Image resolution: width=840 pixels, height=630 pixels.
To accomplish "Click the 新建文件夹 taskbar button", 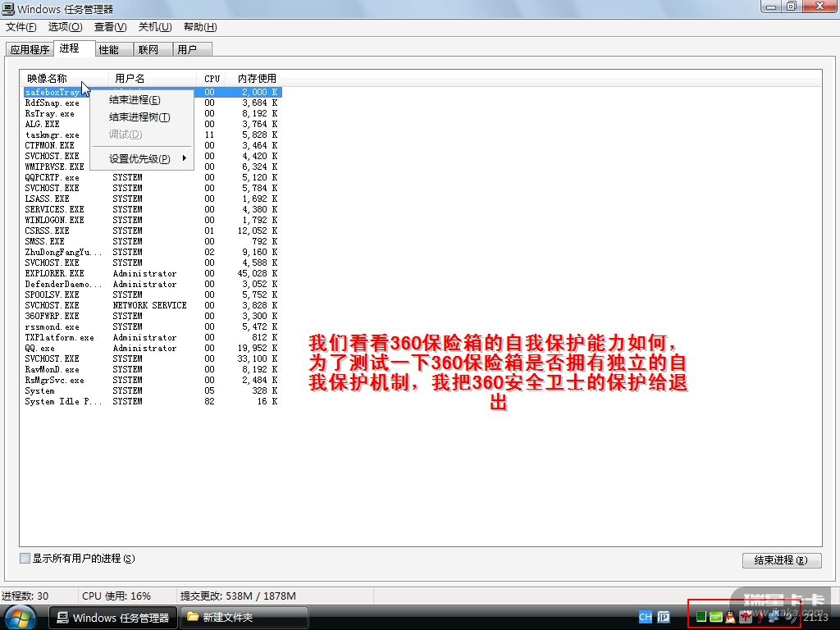I will [244, 618].
